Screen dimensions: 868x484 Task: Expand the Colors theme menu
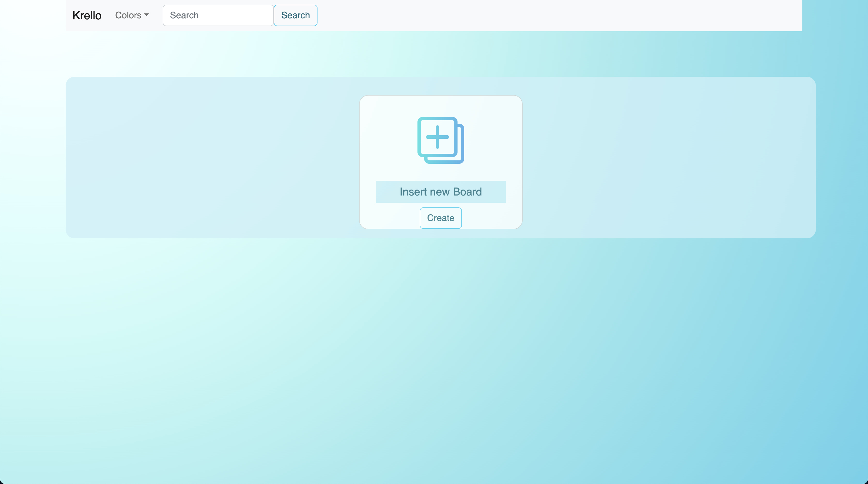[128, 15]
